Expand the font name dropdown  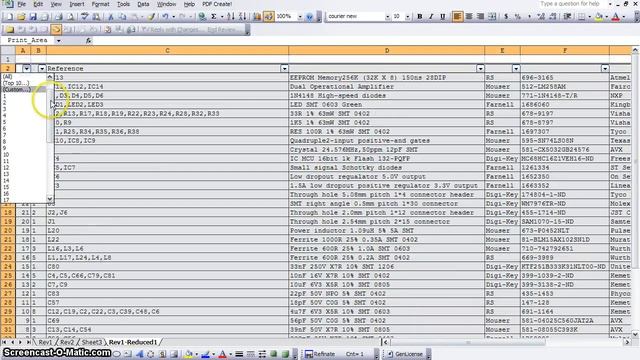(387, 17)
